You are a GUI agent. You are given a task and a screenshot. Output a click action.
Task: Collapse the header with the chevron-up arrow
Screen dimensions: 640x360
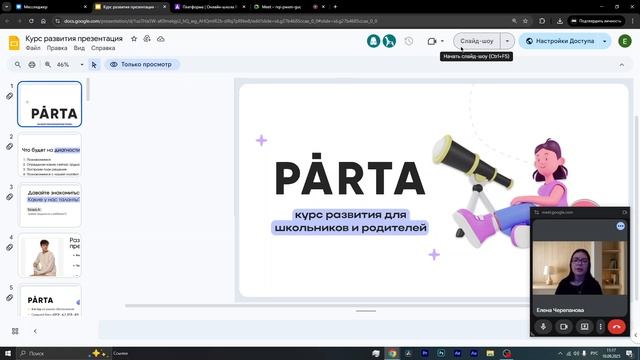tap(622, 65)
